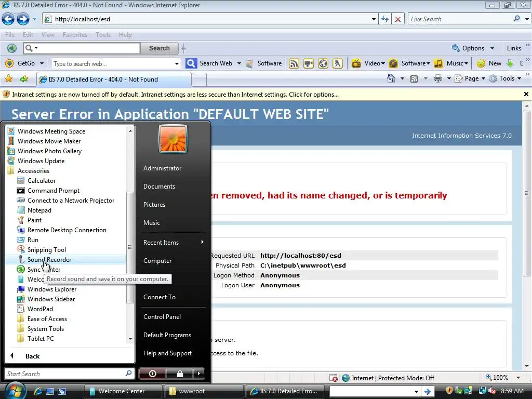532x399 pixels.
Task: Refresh the page using address bar icon
Action: point(385,19)
